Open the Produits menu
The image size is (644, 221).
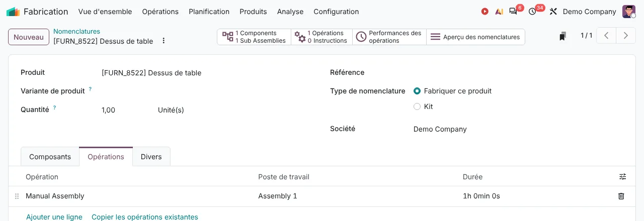(x=253, y=12)
